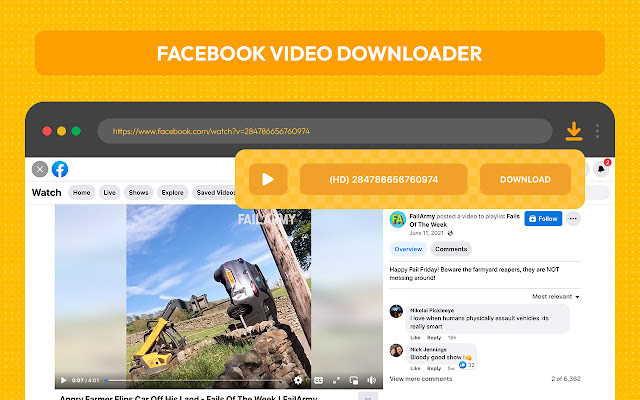Viewport: 640px width, 400px height.
Task: Click the Watch heading
Action: point(47,193)
